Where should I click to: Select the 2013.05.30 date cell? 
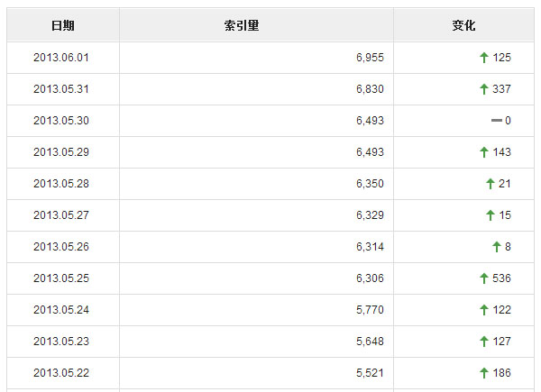coord(61,121)
